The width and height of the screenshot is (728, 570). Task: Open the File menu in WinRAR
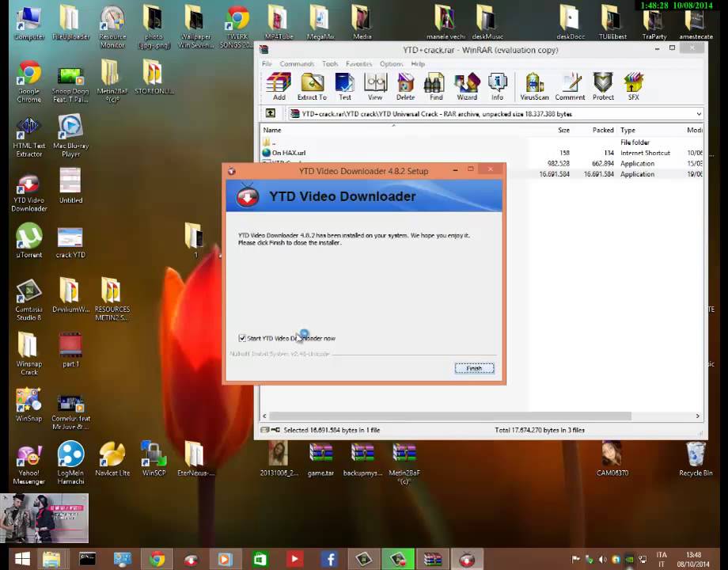[x=267, y=63]
